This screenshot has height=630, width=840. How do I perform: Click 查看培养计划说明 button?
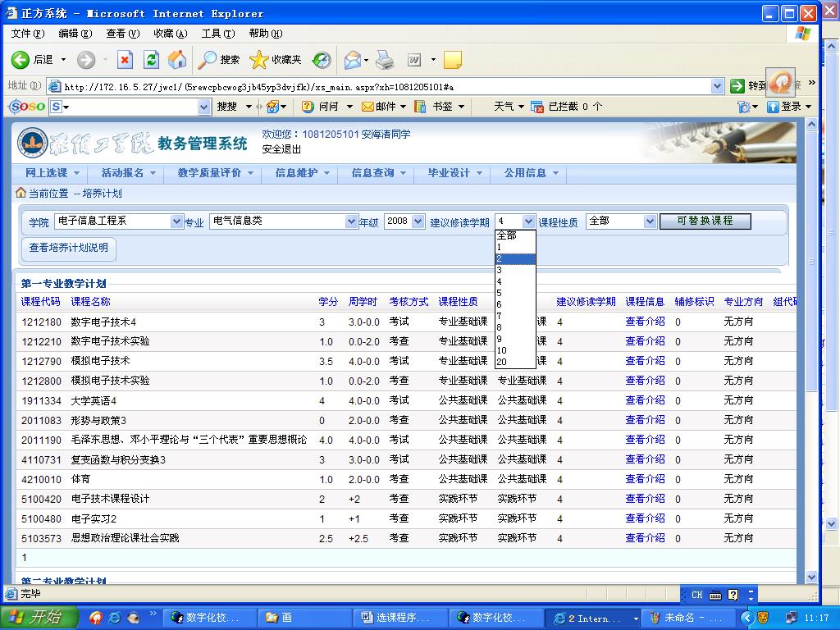(x=68, y=248)
